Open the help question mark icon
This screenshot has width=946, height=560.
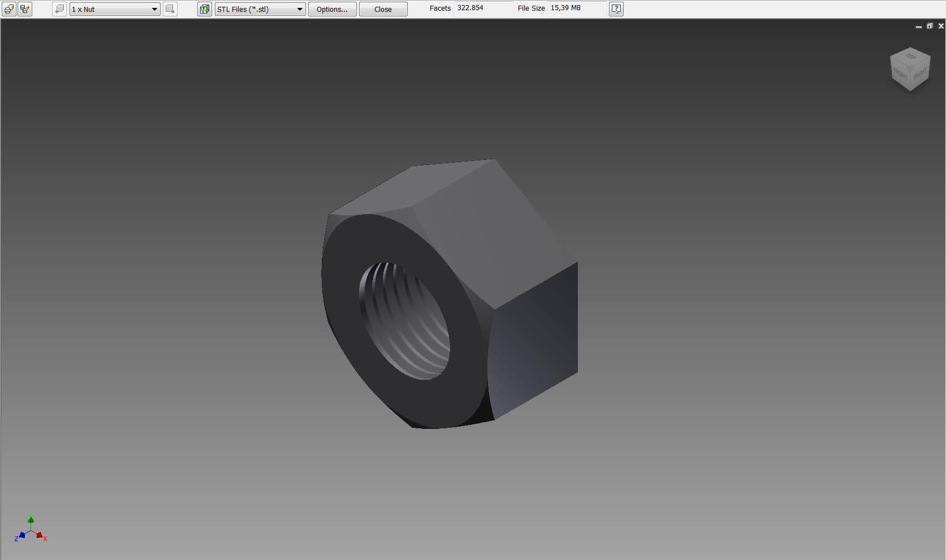point(616,9)
